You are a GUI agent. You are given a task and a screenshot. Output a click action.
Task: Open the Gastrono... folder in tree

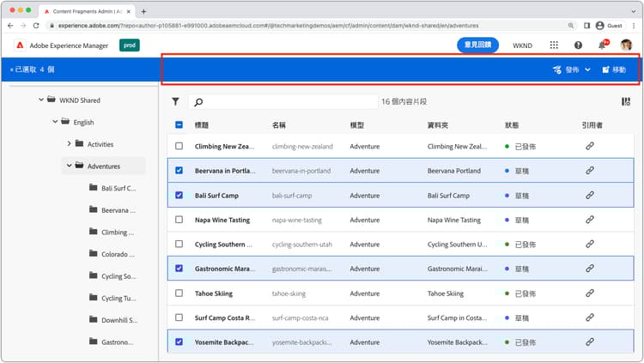112,342
